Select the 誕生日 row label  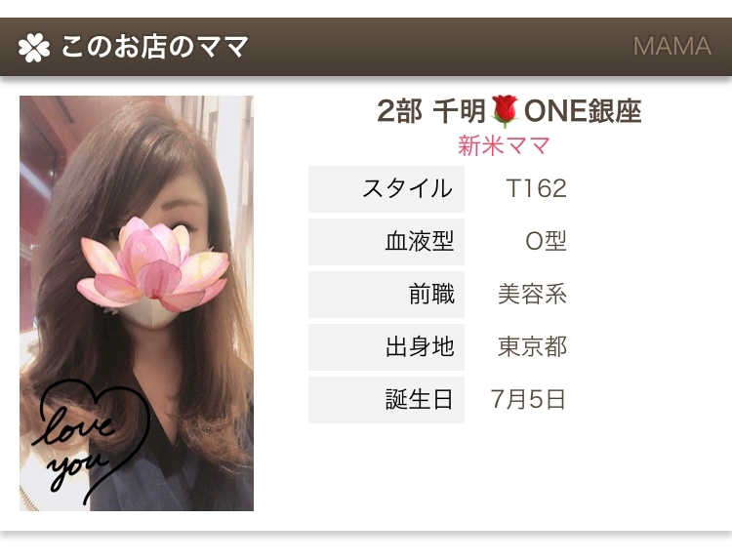(x=386, y=400)
